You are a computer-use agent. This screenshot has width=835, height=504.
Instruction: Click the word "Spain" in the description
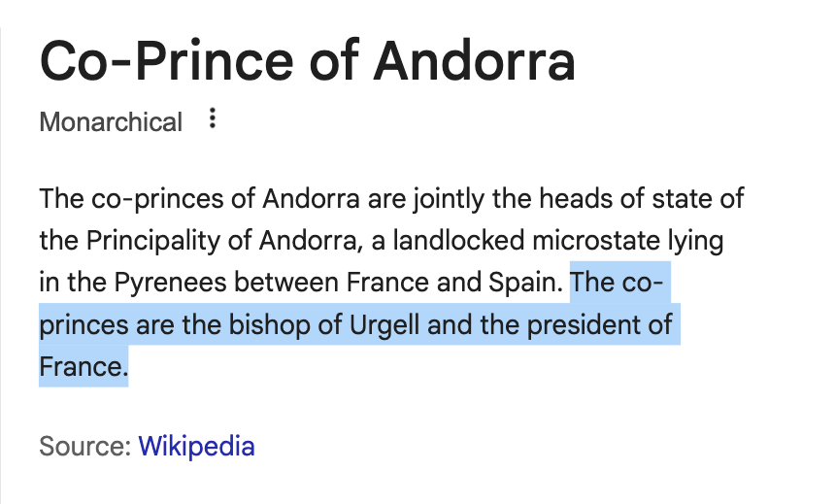tap(524, 283)
